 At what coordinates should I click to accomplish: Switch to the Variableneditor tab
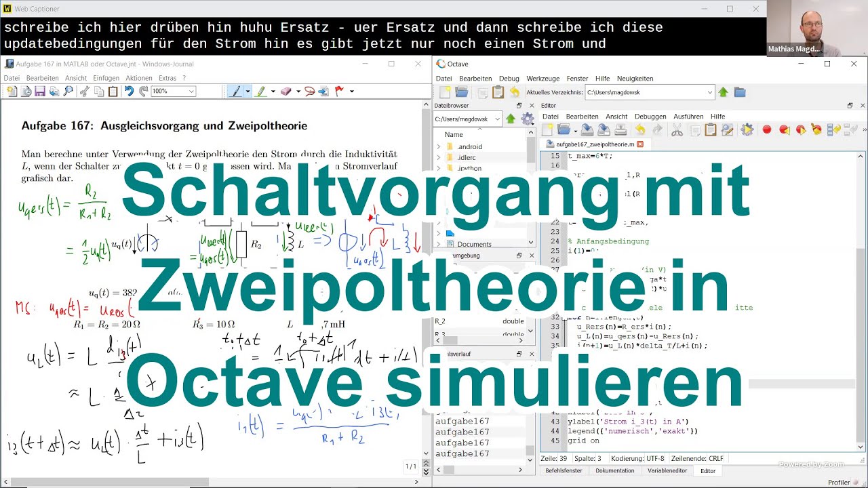tap(667, 470)
